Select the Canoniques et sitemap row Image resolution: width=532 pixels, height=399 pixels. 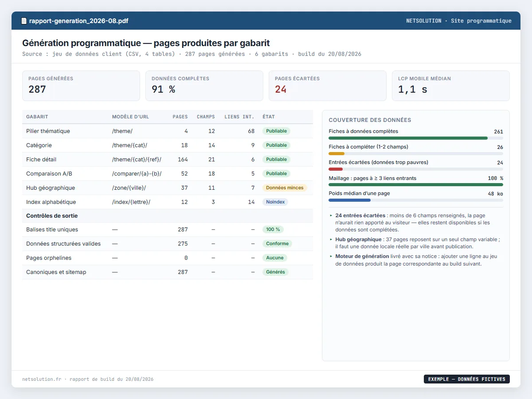point(168,272)
